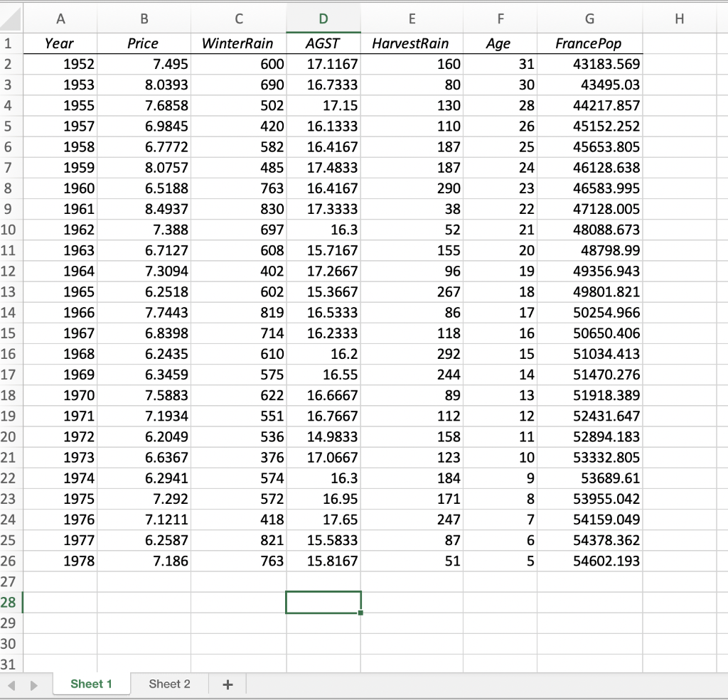Click the cell containing HarvestRain label
Image resolution: width=728 pixels, height=700 pixels.
point(411,43)
